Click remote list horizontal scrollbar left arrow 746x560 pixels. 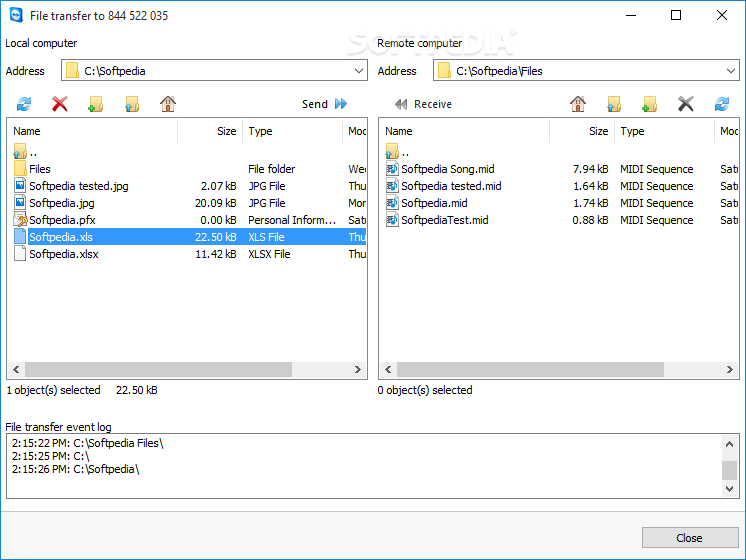(x=388, y=370)
